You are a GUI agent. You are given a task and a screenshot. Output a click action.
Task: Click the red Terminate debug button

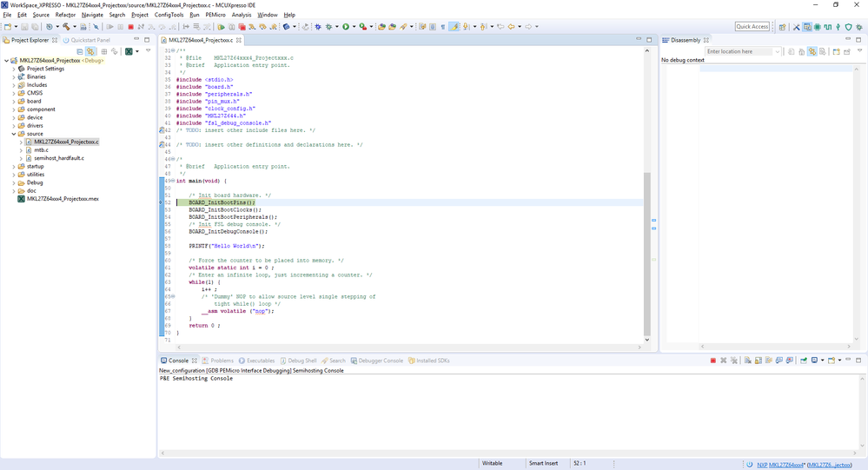point(130,27)
